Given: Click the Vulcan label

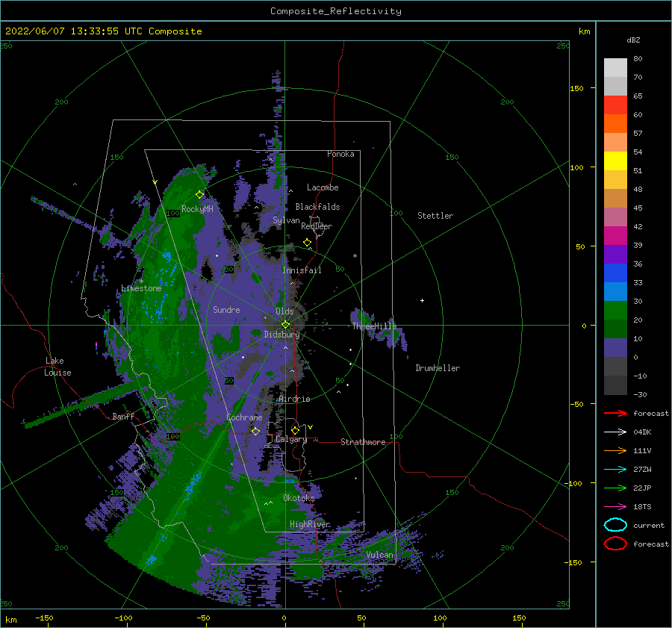Looking at the screenshot, I should click(380, 555).
